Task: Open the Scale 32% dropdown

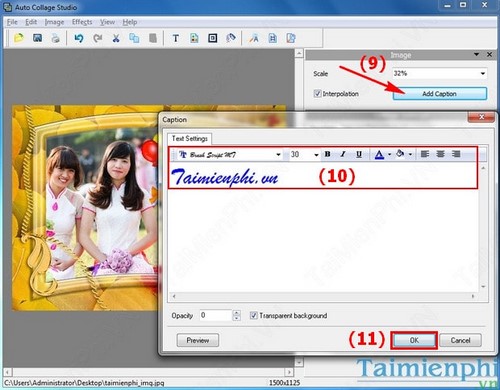Action: point(482,73)
